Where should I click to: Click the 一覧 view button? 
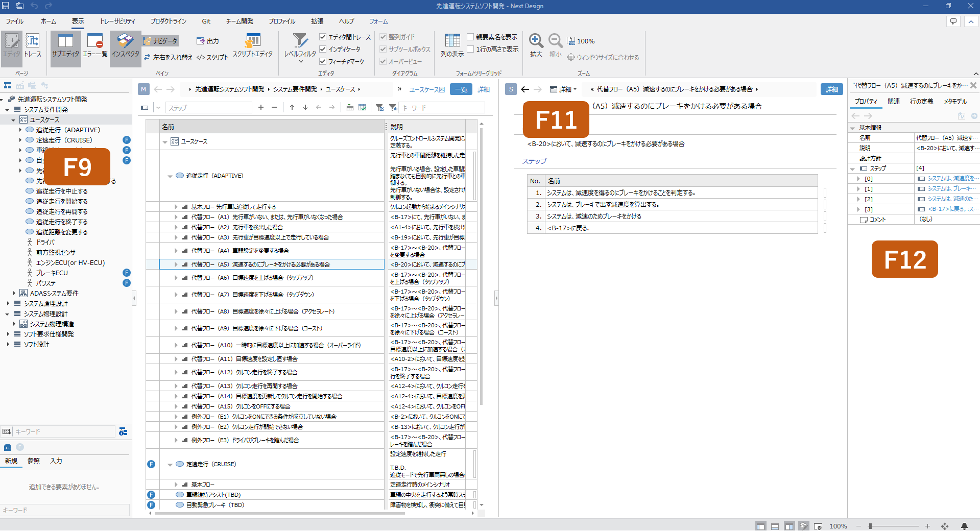click(x=461, y=89)
